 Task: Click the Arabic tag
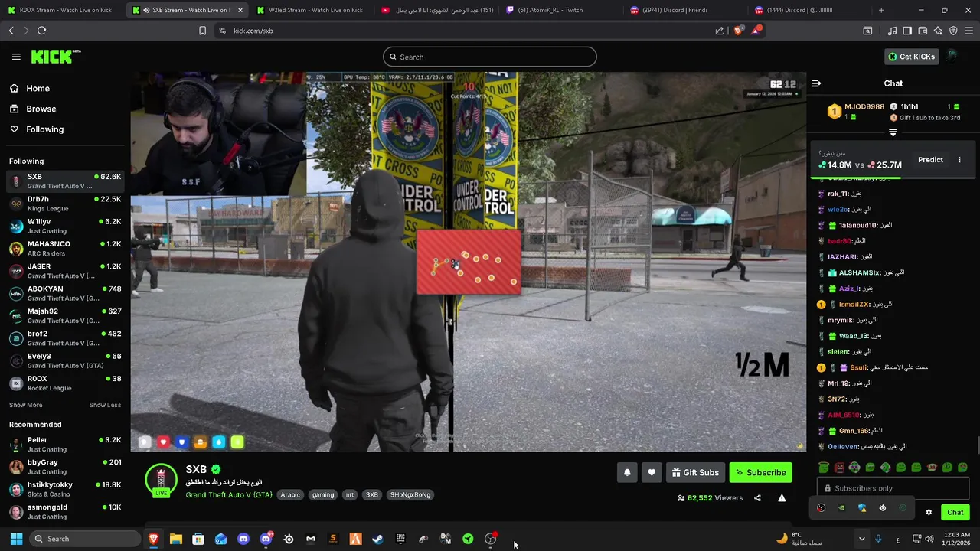coord(290,495)
